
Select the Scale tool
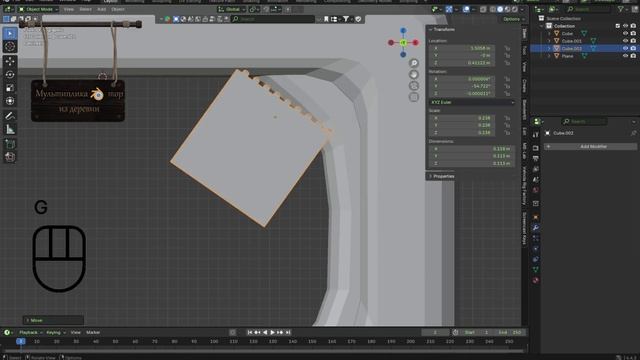(10, 88)
